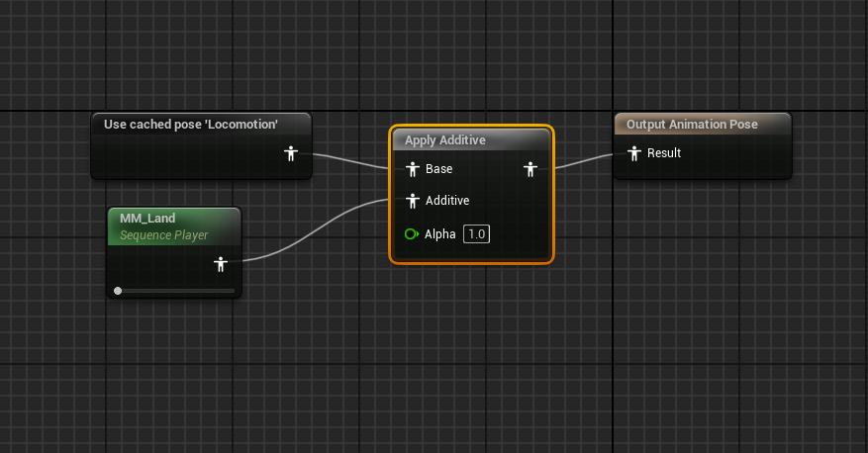The width and height of the screenshot is (868, 453).
Task: Click the Result pin label
Action: [x=664, y=153]
